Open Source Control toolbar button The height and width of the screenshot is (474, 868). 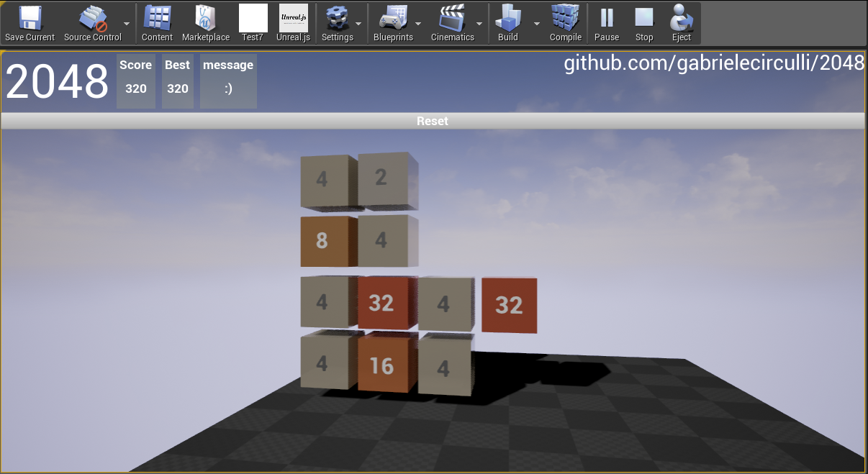92,23
